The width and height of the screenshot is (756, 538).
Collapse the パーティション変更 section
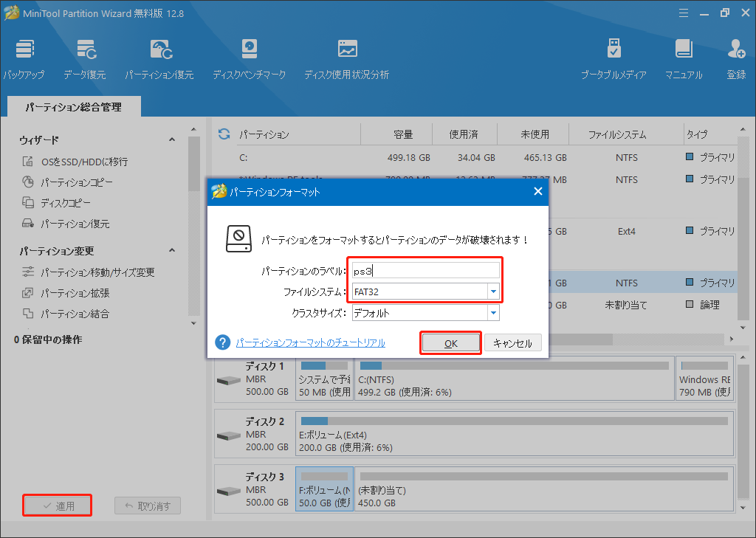coord(172,251)
